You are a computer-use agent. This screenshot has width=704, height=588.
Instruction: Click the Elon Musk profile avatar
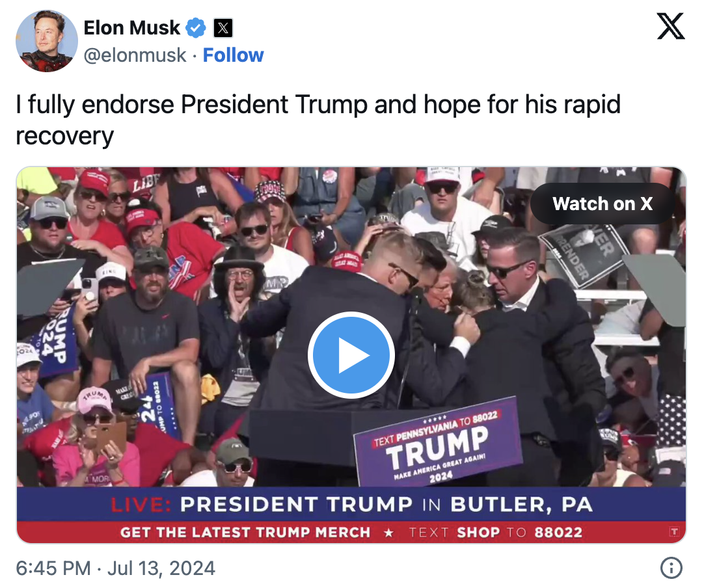[47, 41]
